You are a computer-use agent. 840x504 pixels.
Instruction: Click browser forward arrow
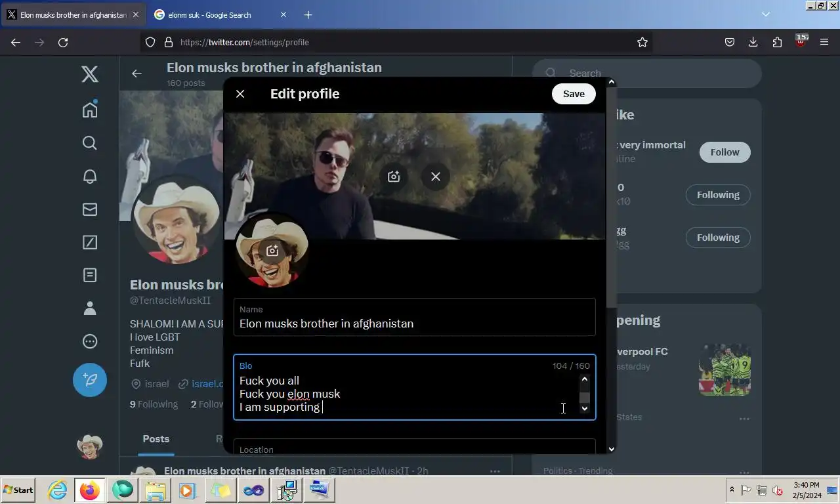(39, 42)
